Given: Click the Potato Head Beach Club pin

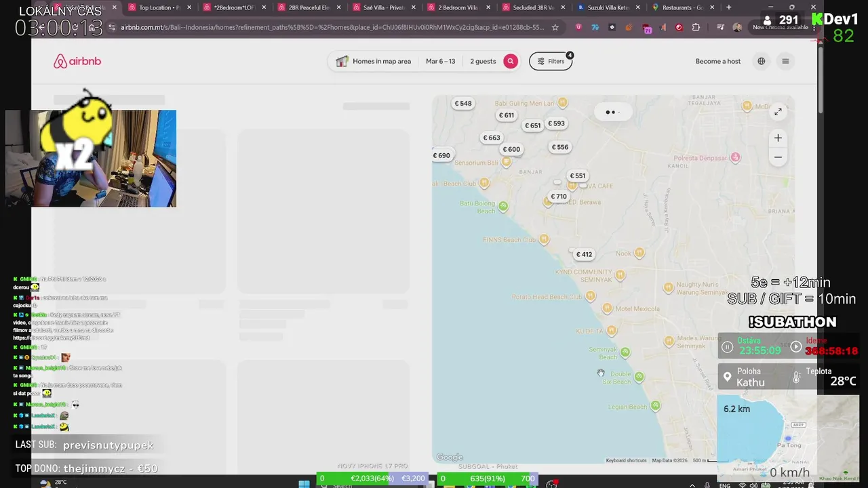Looking at the screenshot, I should coord(590,296).
